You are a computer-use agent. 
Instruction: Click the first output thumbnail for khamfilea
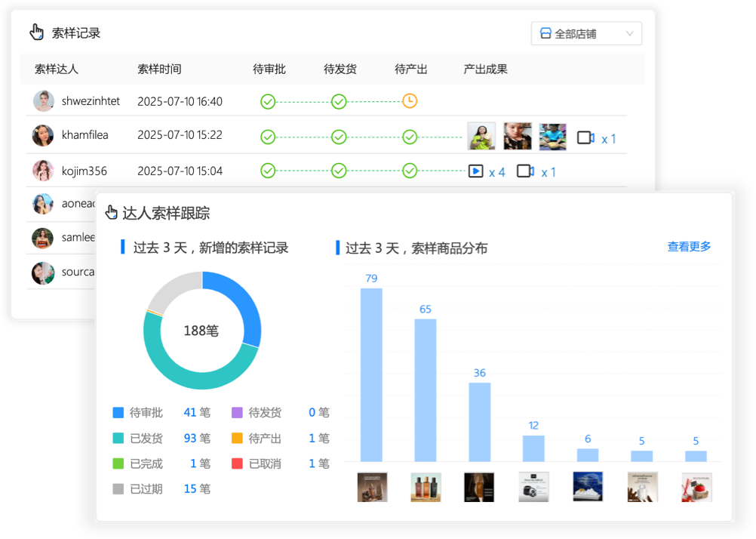coord(481,137)
